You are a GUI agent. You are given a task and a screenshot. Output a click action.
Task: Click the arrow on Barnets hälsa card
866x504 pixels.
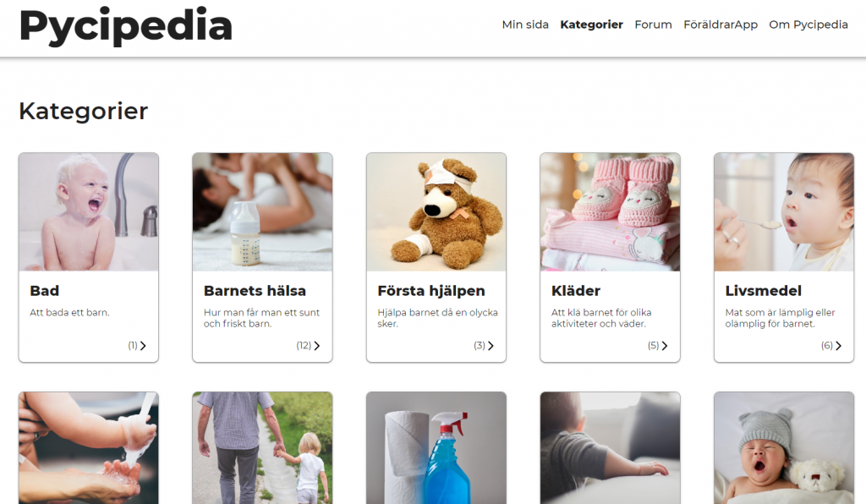click(317, 346)
